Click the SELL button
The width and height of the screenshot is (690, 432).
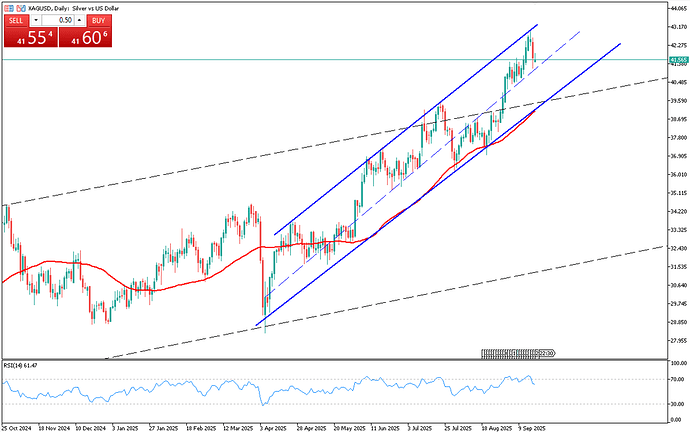coord(16,21)
